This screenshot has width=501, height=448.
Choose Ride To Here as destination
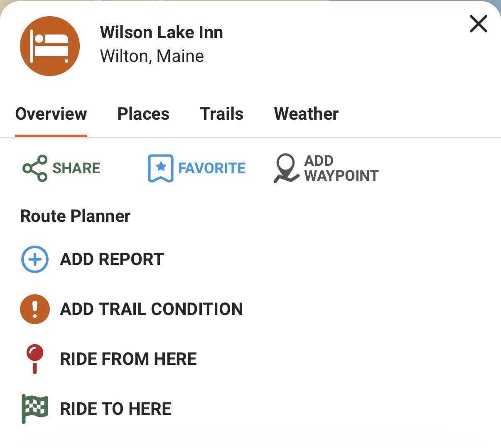(x=116, y=409)
